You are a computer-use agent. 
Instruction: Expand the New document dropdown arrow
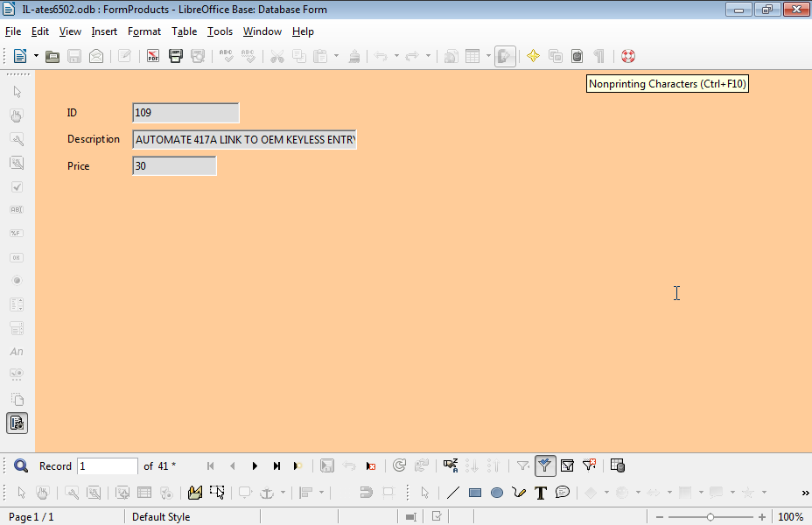36,56
